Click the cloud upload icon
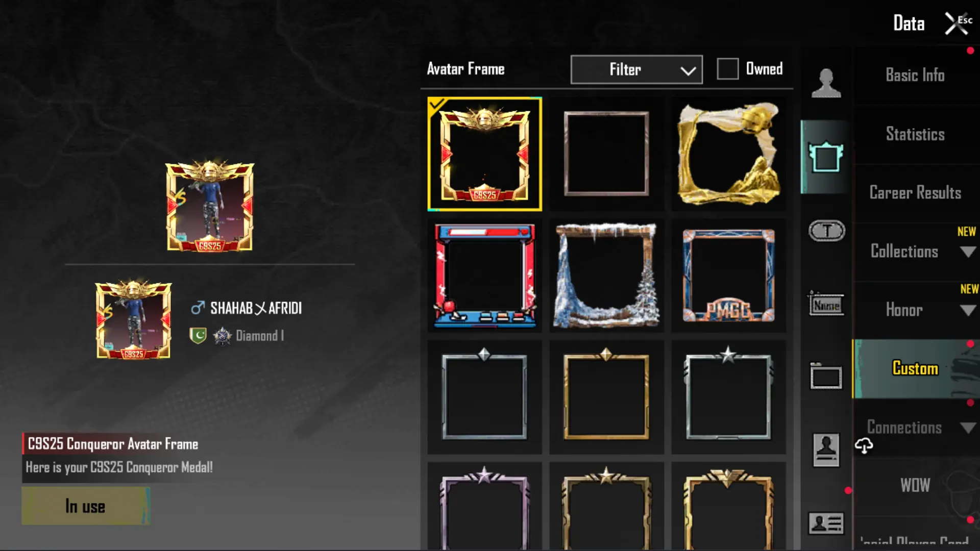980x551 pixels. coord(864,445)
